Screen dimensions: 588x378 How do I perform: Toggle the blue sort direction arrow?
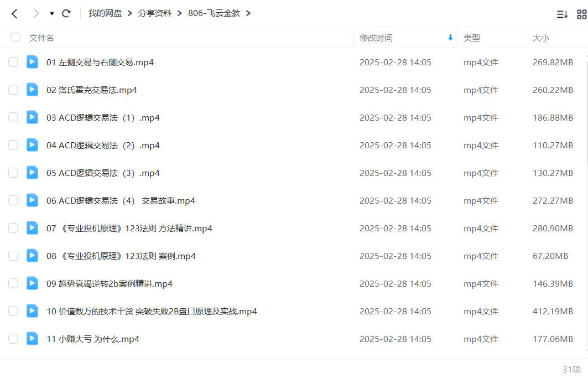[450, 38]
